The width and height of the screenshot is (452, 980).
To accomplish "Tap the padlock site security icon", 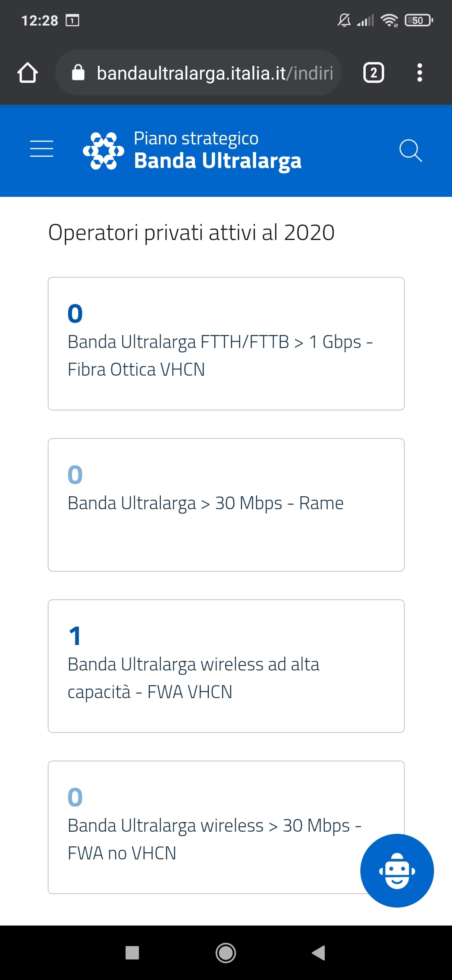I will point(78,73).
